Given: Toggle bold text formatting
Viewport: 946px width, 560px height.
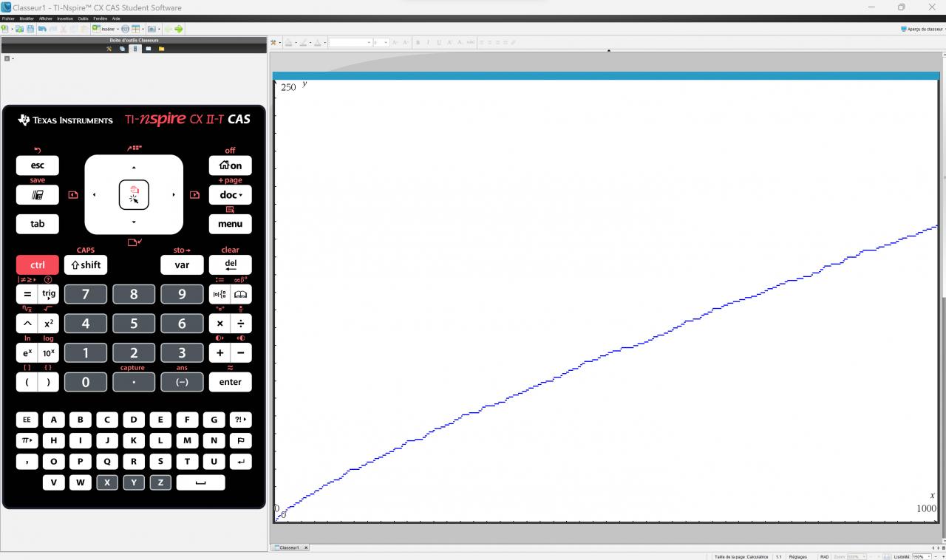Looking at the screenshot, I should 418,43.
